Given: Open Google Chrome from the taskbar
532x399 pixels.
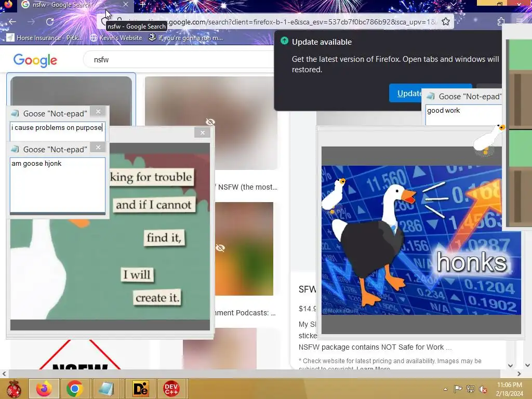Looking at the screenshot, I should pyautogui.click(x=75, y=389).
